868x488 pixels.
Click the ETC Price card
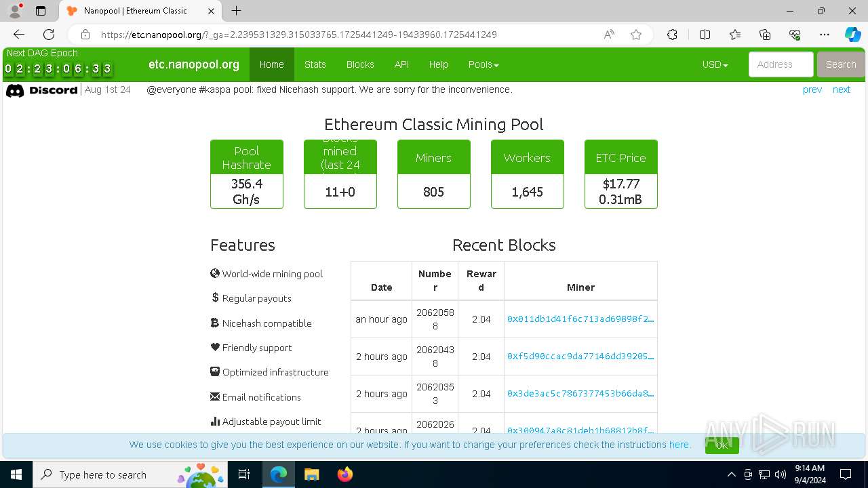tap(621, 174)
